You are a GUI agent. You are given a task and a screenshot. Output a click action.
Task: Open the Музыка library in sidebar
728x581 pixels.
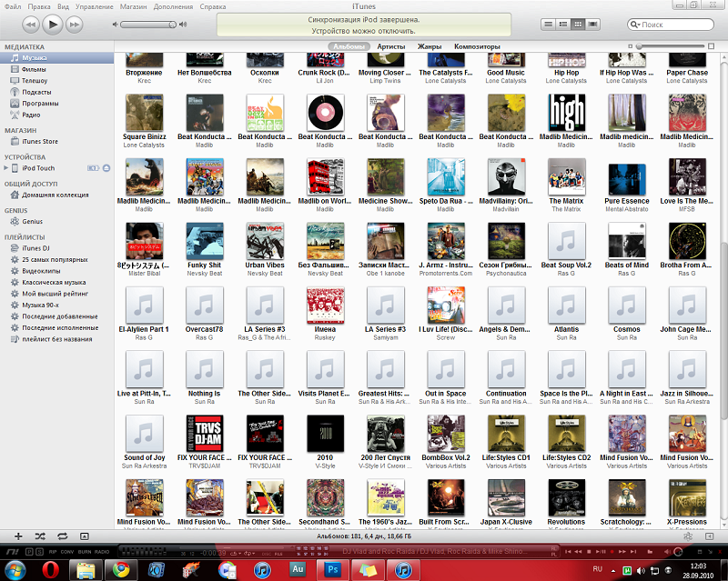pos(56,58)
